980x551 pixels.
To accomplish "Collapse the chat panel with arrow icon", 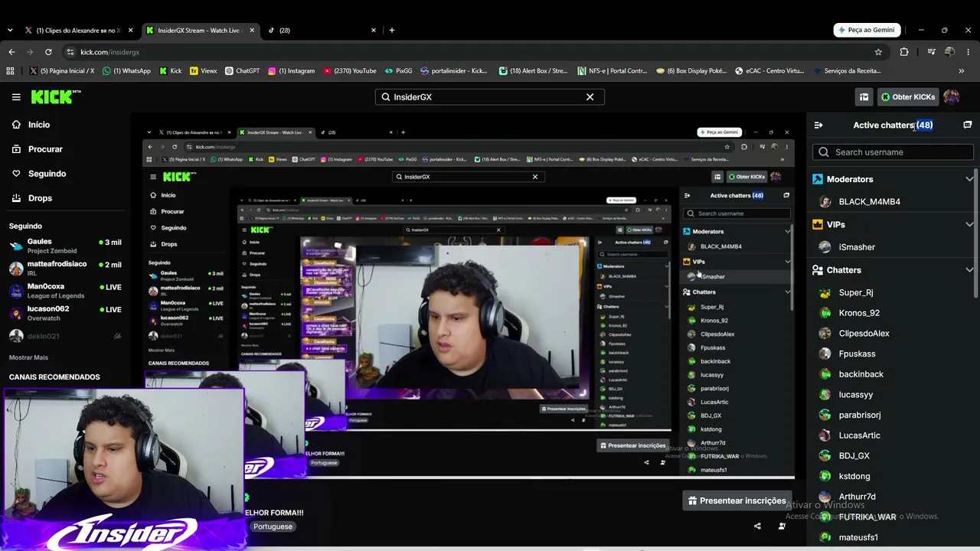I will pos(818,126).
